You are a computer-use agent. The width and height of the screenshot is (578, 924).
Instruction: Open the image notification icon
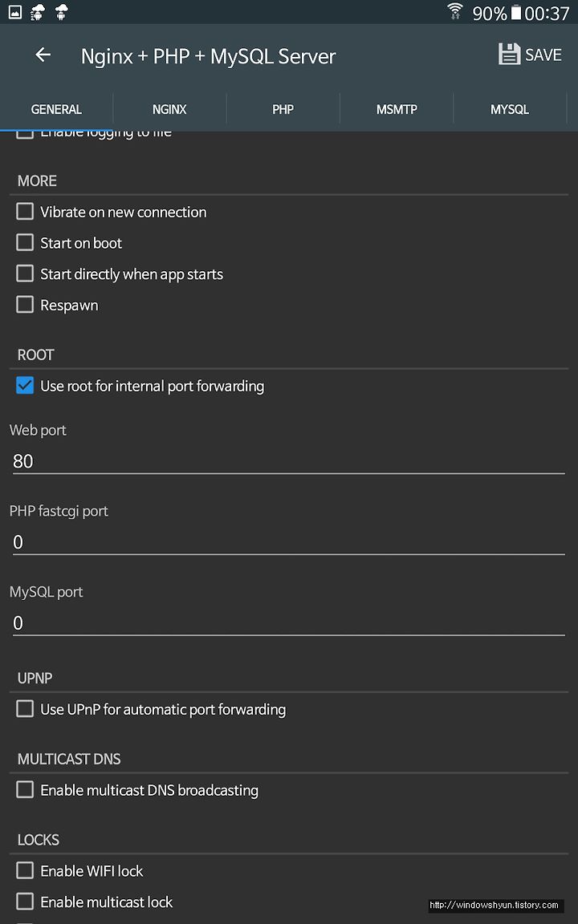click(15, 12)
